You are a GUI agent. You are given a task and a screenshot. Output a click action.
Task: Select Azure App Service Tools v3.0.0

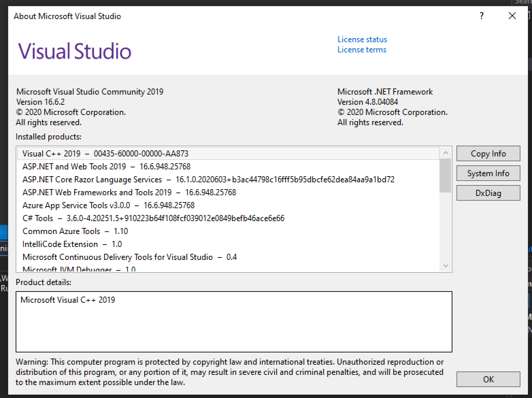(x=109, y=205)
